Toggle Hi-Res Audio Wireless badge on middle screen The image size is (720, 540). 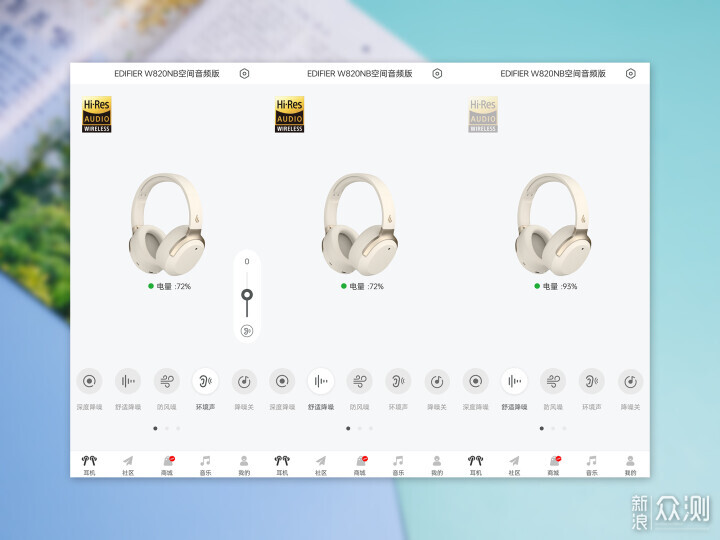coord(290,115)
